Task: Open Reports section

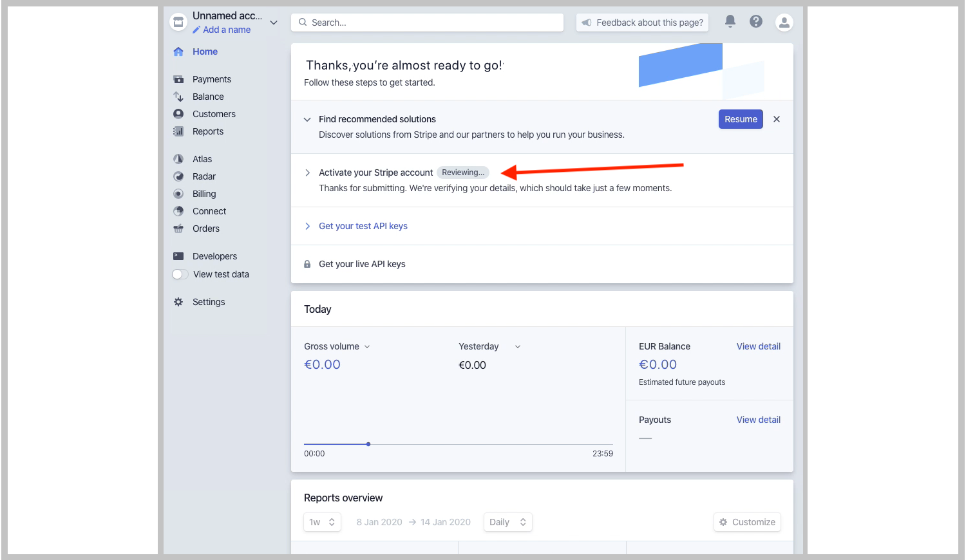Action: click(208, 131)
